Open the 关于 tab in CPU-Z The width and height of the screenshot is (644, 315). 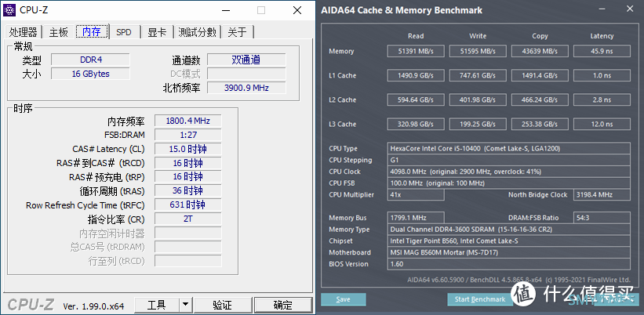pos(238,32)
